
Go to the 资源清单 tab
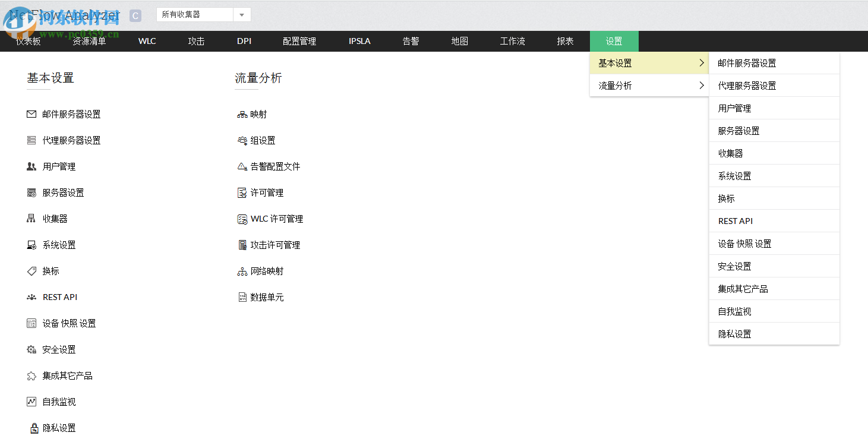[x=89, y=41]
